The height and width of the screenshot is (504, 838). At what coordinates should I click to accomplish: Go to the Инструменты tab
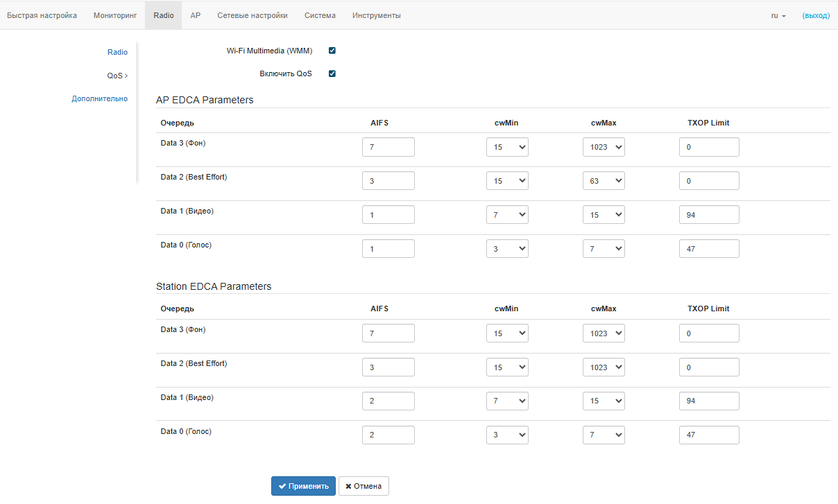coord(377,15)
